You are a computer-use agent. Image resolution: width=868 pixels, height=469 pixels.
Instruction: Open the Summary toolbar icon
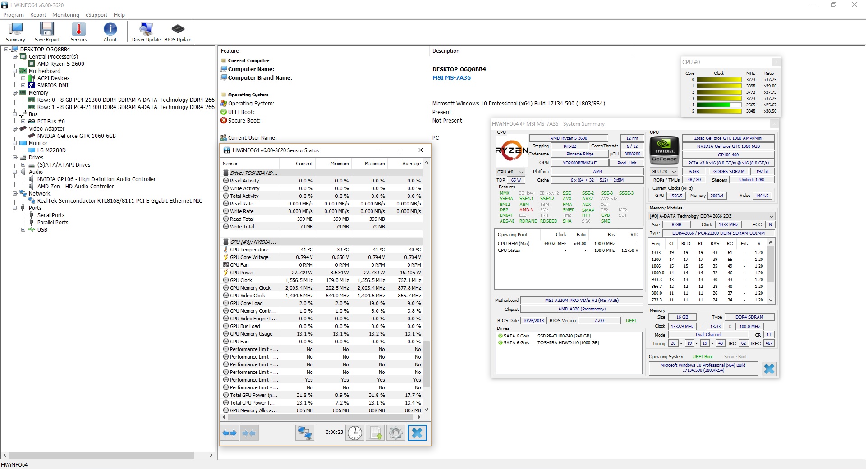(16, 32)
